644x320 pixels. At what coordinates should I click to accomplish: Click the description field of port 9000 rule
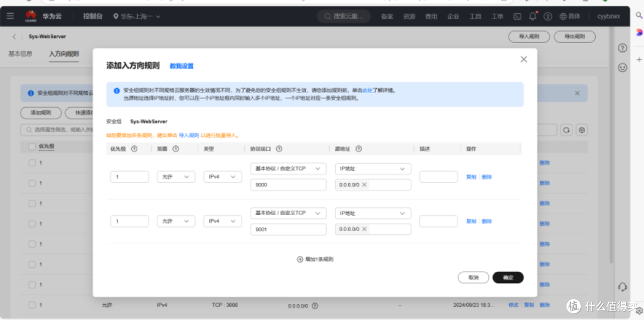pyautogui.click(x=439, y=177)
